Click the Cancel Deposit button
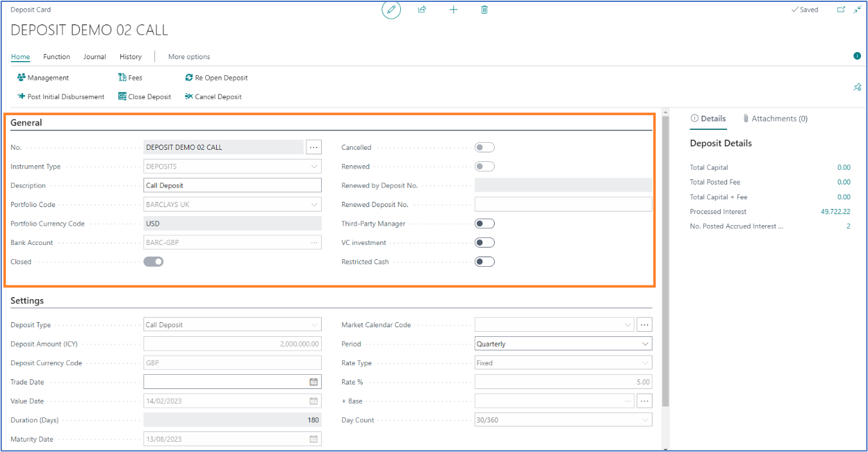Viewport: 868px width, 452px height. [213, 97]
